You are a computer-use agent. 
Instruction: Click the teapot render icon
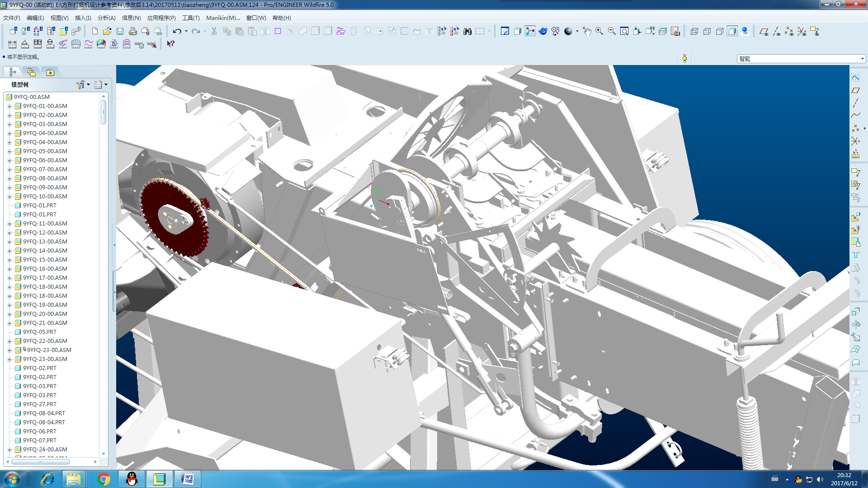pyautogui.click(x=543, y=31)
